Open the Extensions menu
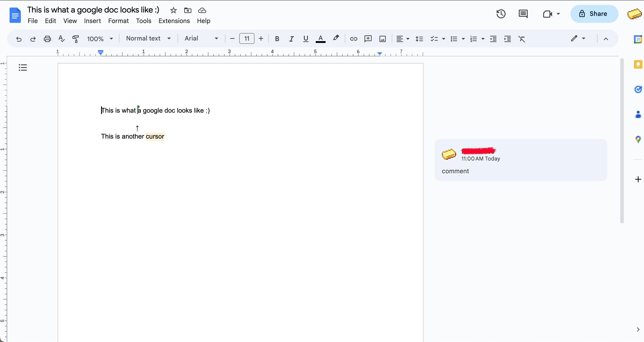 tap(174, 21)
